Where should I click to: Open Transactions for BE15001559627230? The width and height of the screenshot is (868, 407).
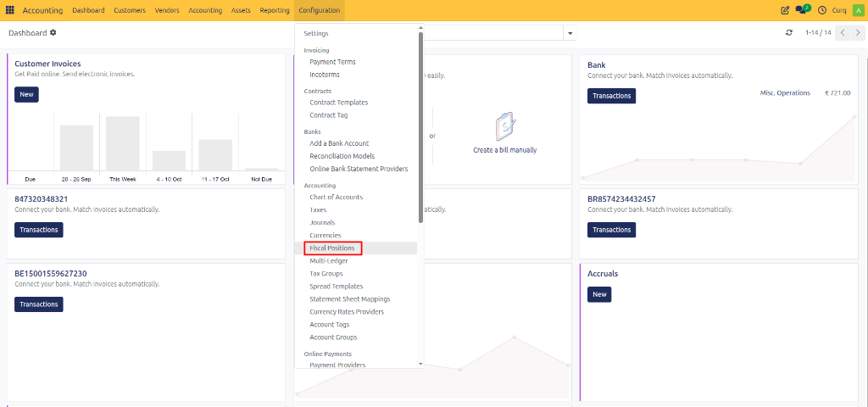point(39,304)
